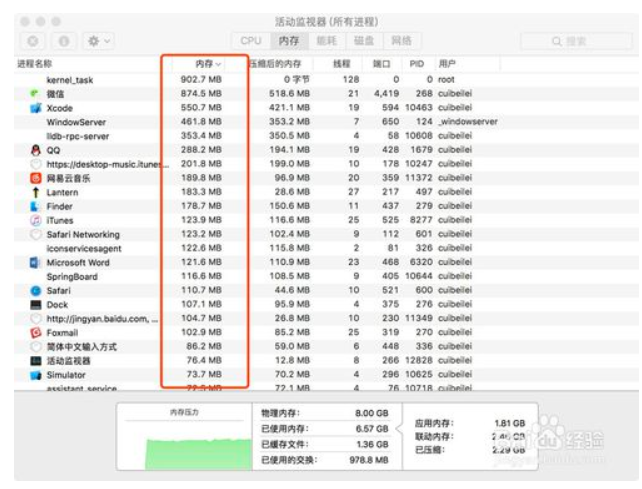Select the desktop-music.itunes process shield icon
Image resolution: width=642 pixels, height=489 pixels.
(x=36, y=164)
